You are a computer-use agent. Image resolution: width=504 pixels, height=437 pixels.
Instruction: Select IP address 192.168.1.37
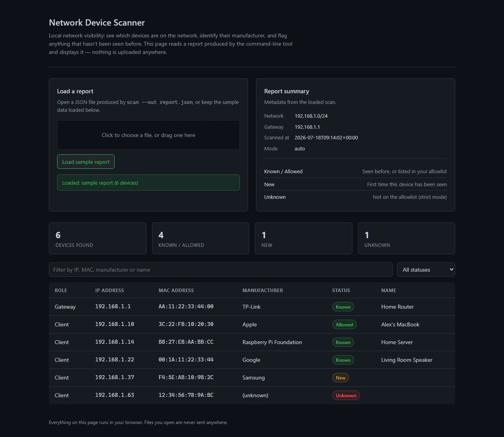click(x=115, y=377)
